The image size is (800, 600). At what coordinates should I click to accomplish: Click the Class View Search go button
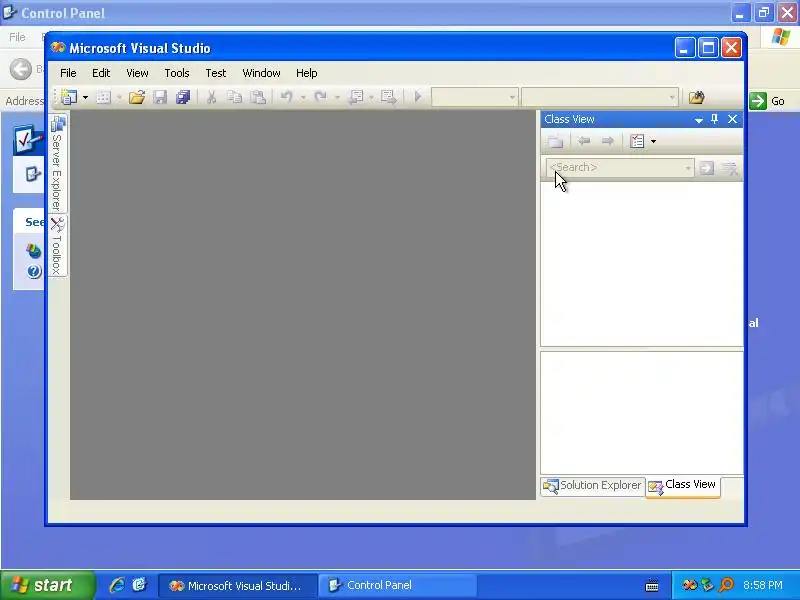(707, 168)
